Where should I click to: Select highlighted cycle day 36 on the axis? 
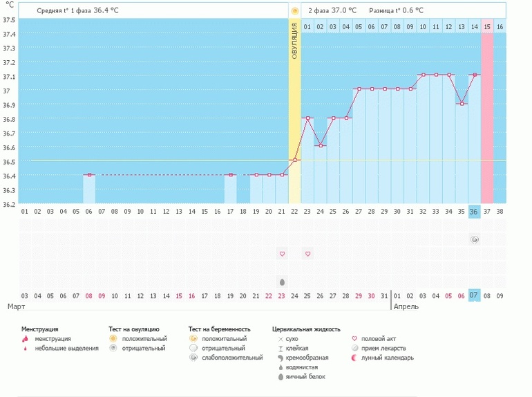(x=475, y=211)
